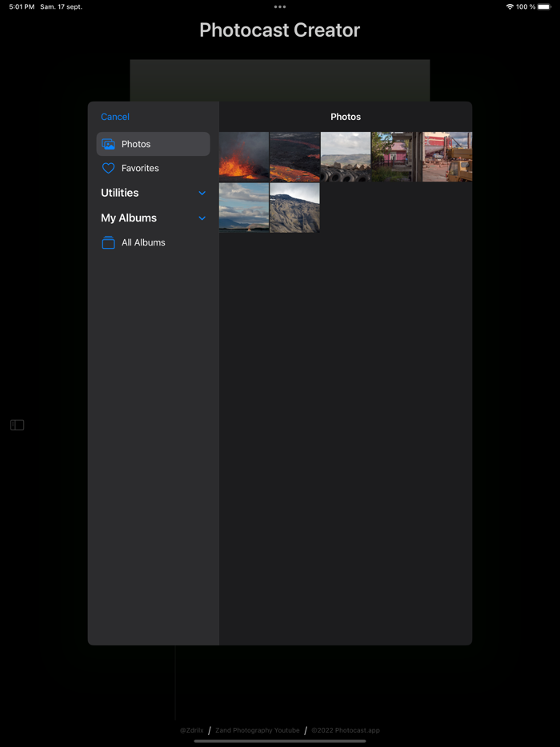Collapse the Utilities section chevron
Image resolution: width=560 pixels, height=747 pixels.
click(x=202, y=193)
